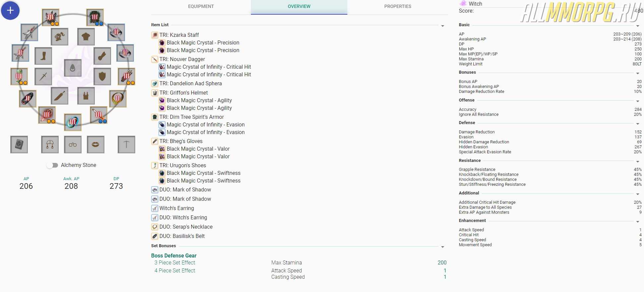Collapse the Enhancement stats section
Screen dimensions: 644x292
(x=638, y=222)
